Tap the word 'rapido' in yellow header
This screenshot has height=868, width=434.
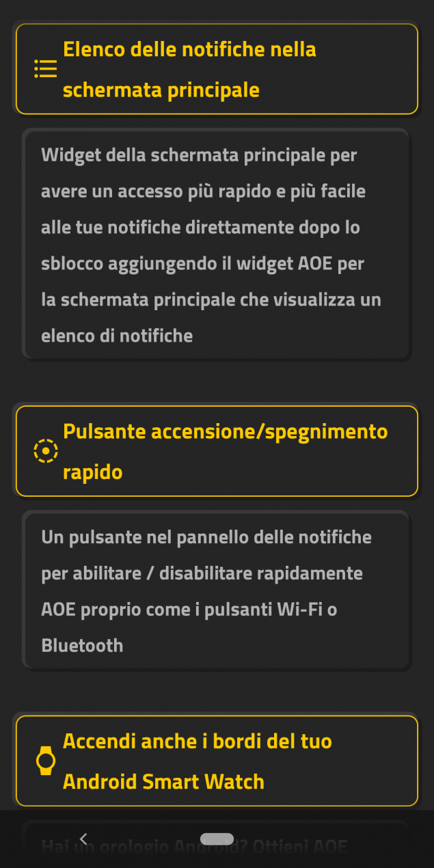[x=92, y=472]
